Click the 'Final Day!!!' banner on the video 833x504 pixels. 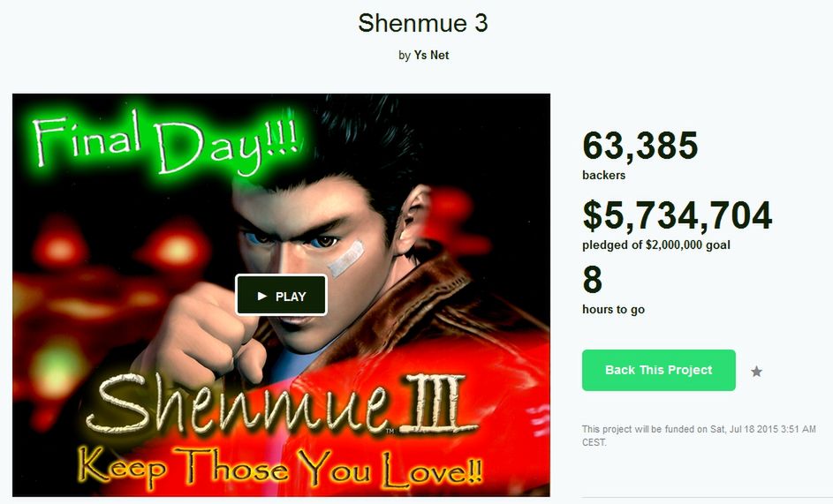[x=165, y=142]
